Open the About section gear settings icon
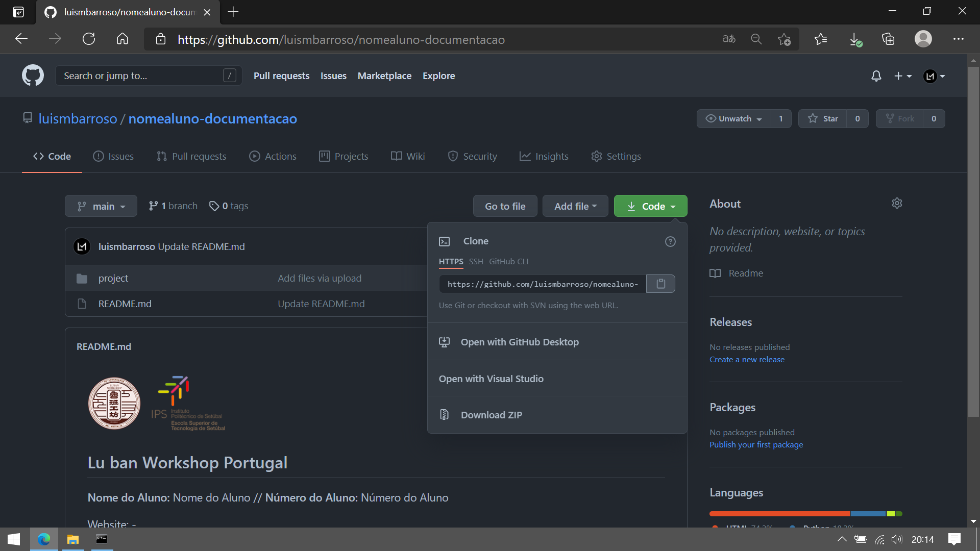Screen dimensions: 980x551 pos(897,203)
